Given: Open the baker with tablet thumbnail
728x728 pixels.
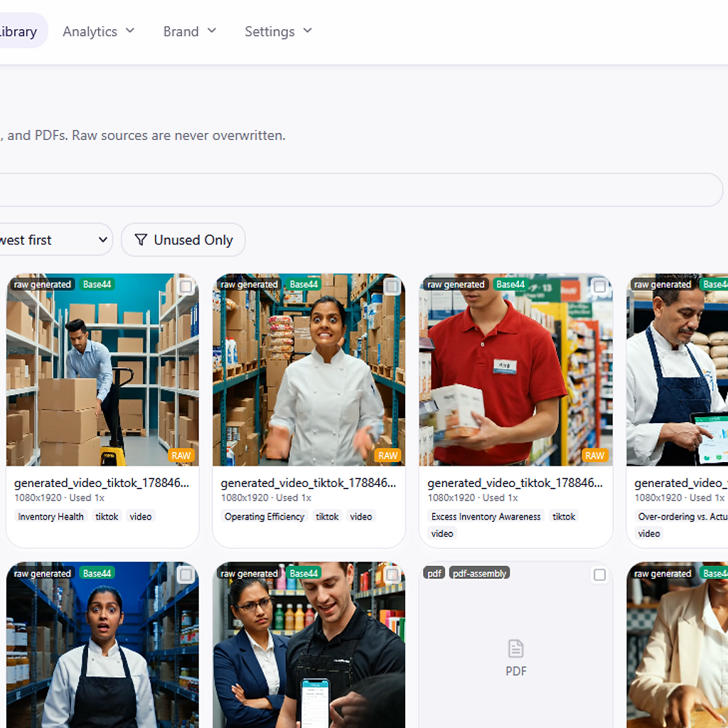Looking at the screenshot, I should tap(677, 370).
